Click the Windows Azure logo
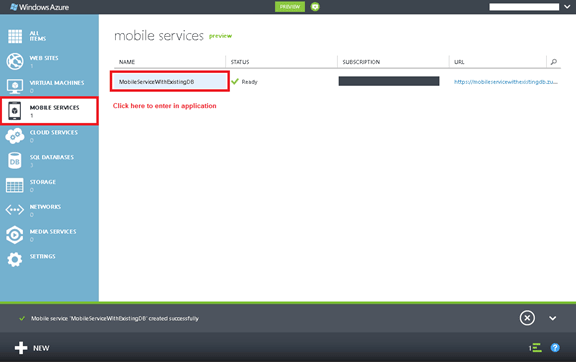Screen dimensions: 576x362 (39, 7)
